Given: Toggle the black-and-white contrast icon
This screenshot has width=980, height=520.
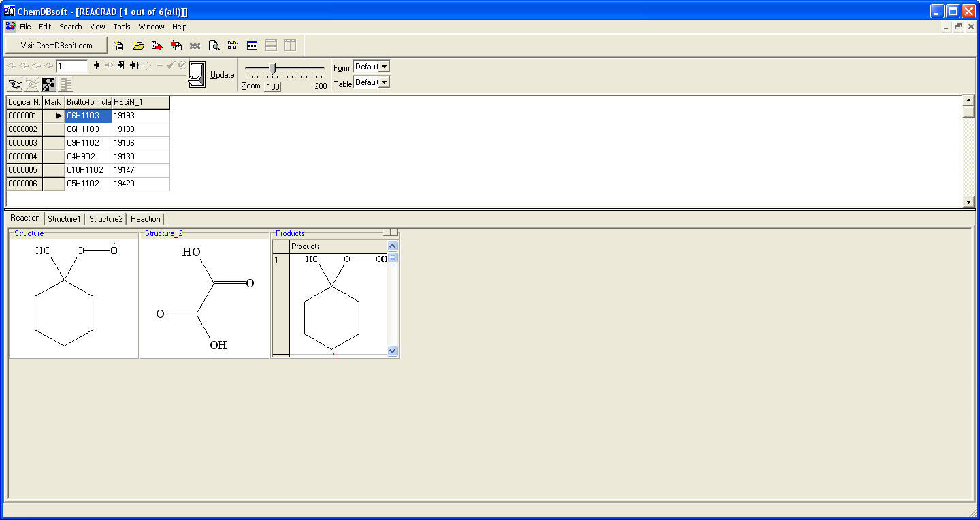Looking at the screenshot, I should [x=49, y=84].
